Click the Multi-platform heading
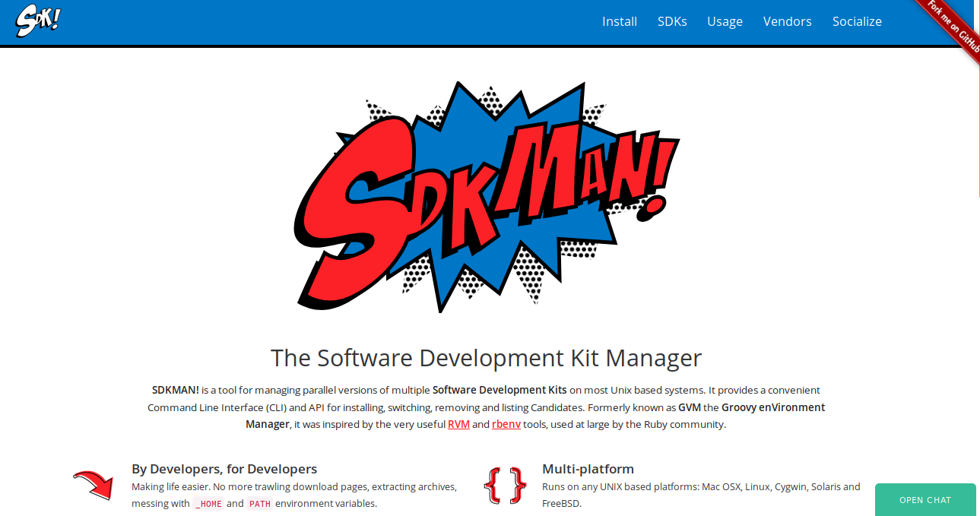 coord(588,469)
